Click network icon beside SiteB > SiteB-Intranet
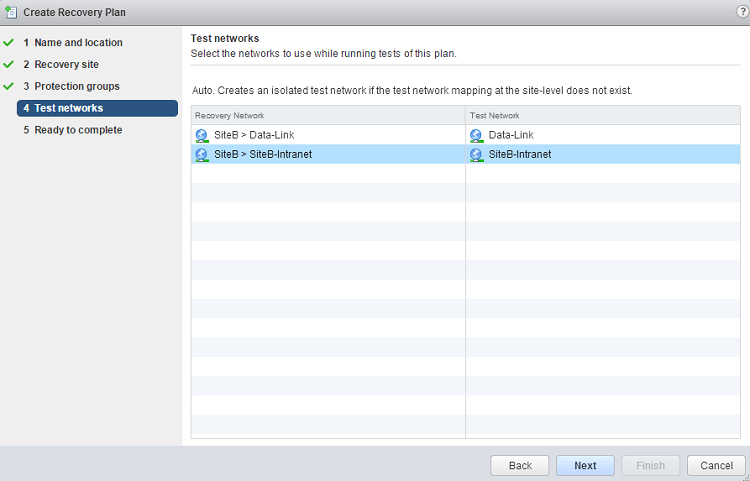750x481 pixels. pyautogui.click(x=202, y=154)
